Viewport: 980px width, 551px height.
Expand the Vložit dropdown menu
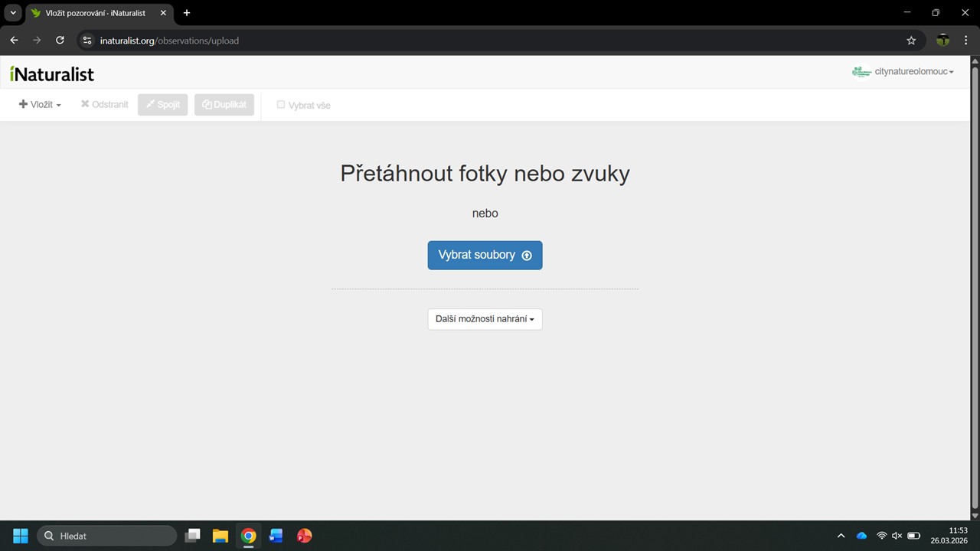[x=40, y=105]
